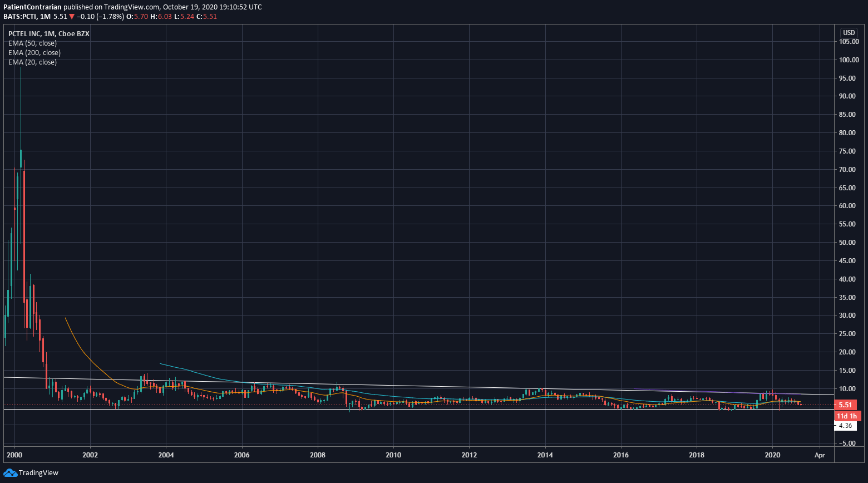Click the 2004 year label on time axis

click(166, 455)
